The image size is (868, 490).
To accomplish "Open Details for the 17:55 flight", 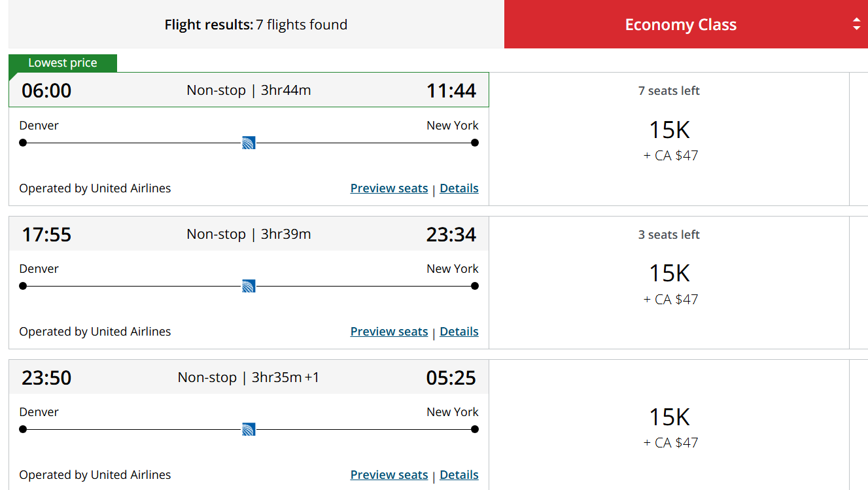I will point(459,332).
